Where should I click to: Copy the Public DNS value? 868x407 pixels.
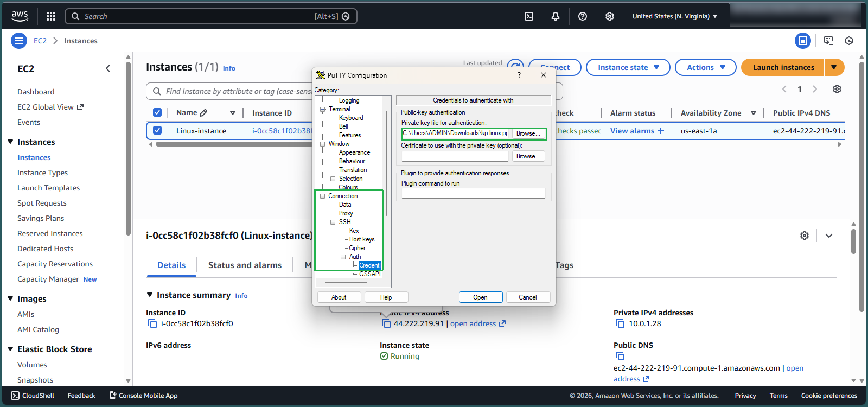[x=620, y=356]
